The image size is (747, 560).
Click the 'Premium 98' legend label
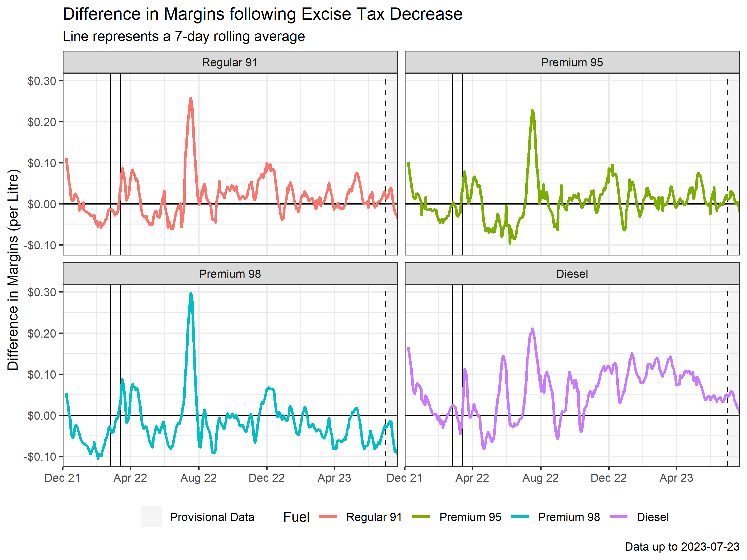[569, 517]
